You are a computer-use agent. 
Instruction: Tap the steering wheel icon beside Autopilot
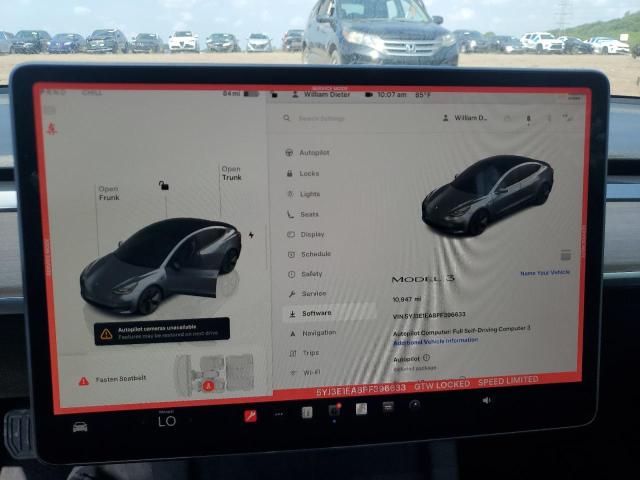[x=289, y=153]
